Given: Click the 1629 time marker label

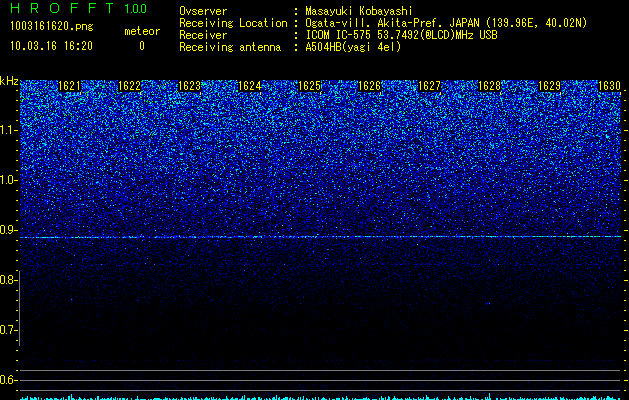Looking at the screenshot, I should (x=549, y=86).
